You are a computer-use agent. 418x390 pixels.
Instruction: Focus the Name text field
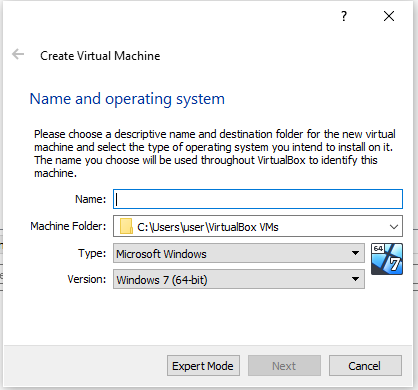258,199
